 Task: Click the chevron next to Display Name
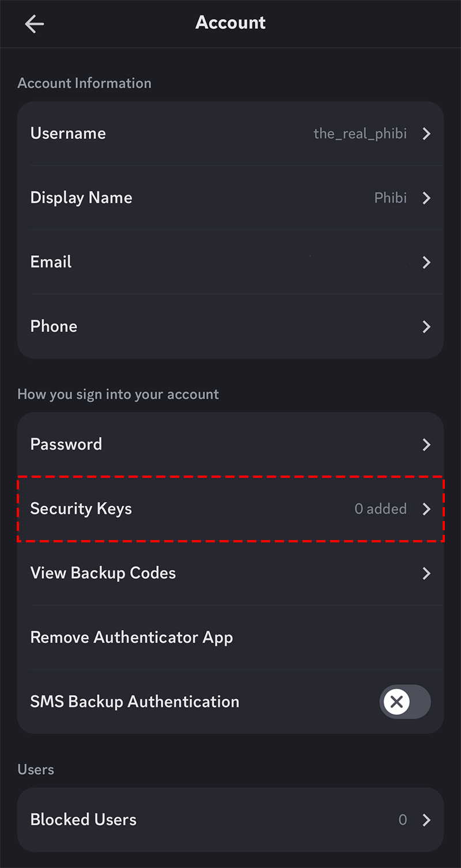click(426, 198)
